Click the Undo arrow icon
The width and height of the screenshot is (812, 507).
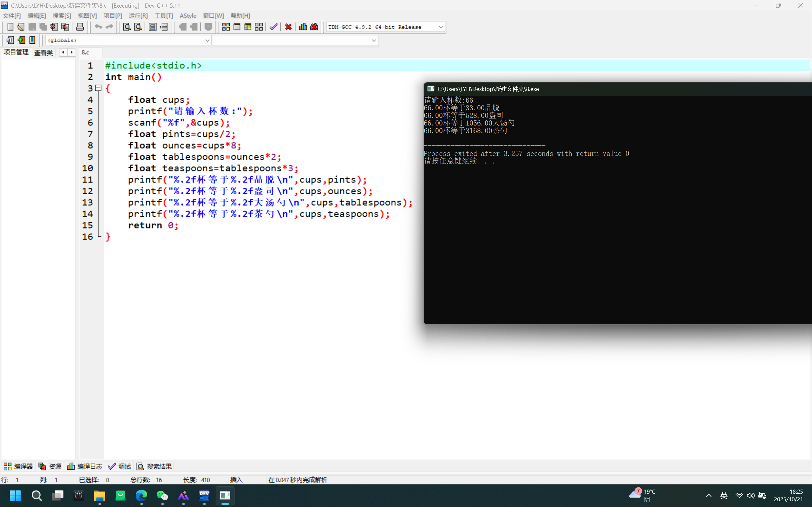[x=98, y=27]
